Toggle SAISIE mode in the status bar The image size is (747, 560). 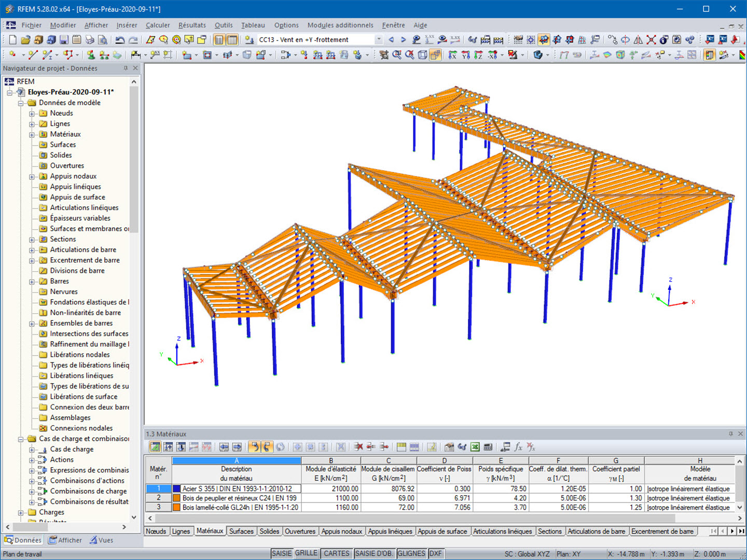[x=282, y=553]
